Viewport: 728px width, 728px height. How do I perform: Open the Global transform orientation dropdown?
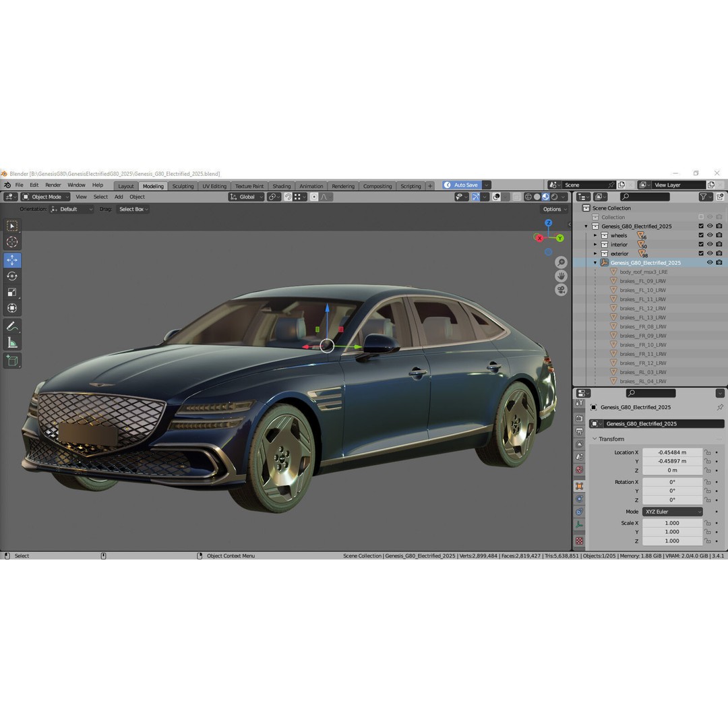(246, 197)
